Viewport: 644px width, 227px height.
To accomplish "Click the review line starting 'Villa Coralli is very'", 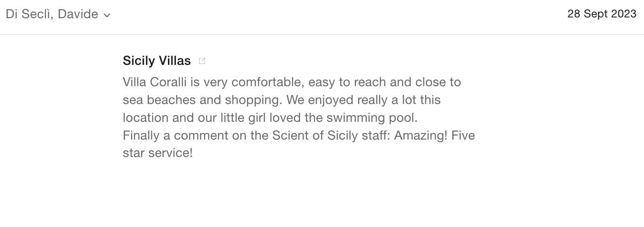I will (x=292, y=82).
